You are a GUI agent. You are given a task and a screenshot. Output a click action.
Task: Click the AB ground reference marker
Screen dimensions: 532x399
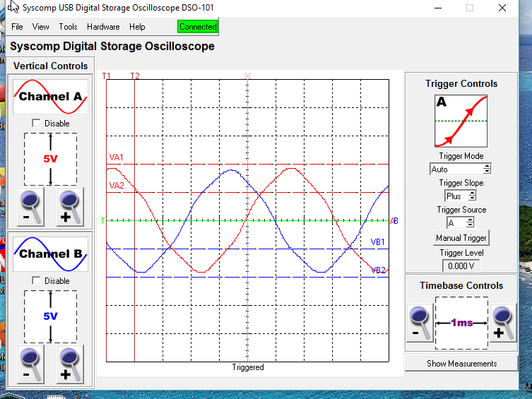click(x=394, y=221)
